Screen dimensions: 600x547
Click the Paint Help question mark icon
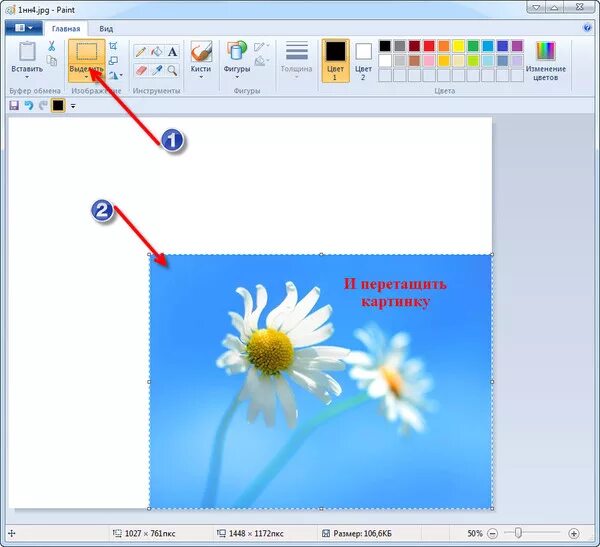[x=587, y=28]
